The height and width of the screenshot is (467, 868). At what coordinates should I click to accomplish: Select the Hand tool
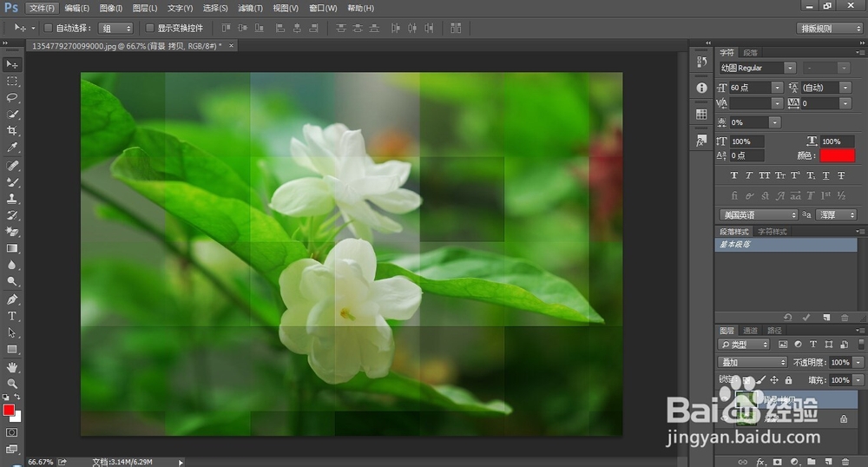tap(11, 367)
